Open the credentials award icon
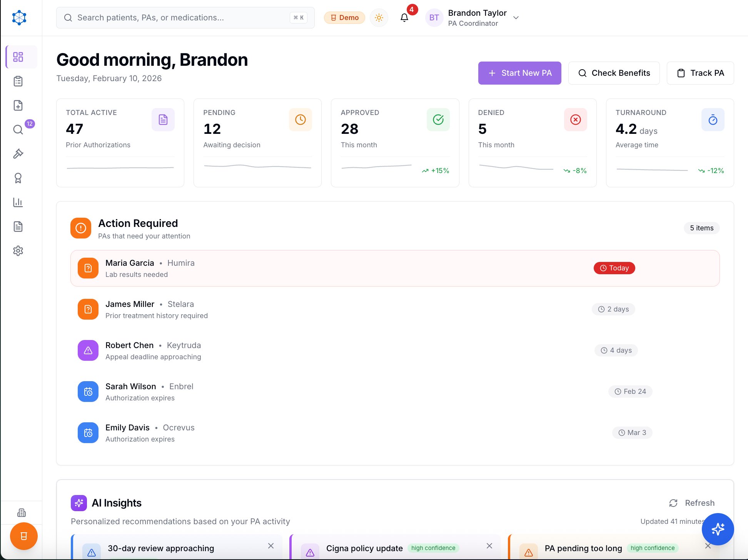The image size is (748, 560). 18,178
